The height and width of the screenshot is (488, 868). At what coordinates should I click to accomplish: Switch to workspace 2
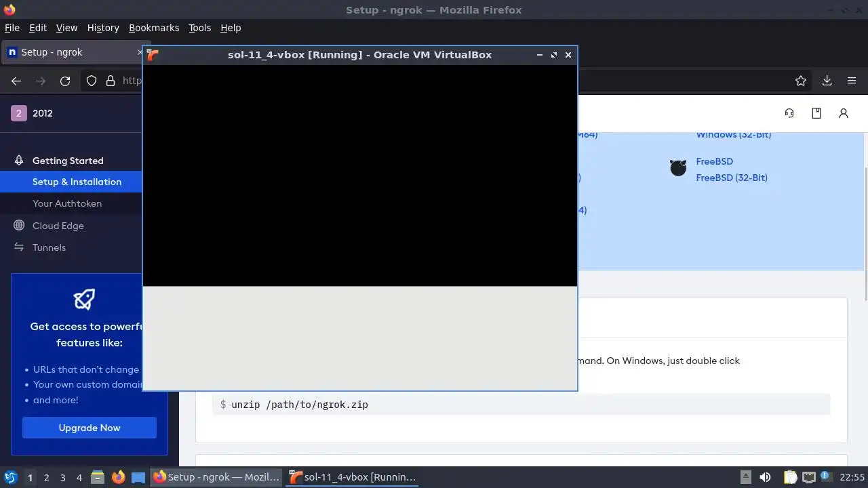coord(46,478)
